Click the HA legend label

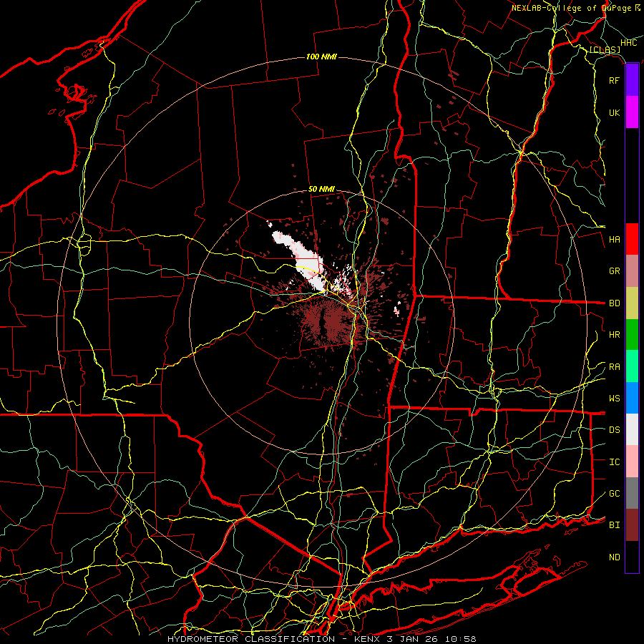tap(615, 239)
